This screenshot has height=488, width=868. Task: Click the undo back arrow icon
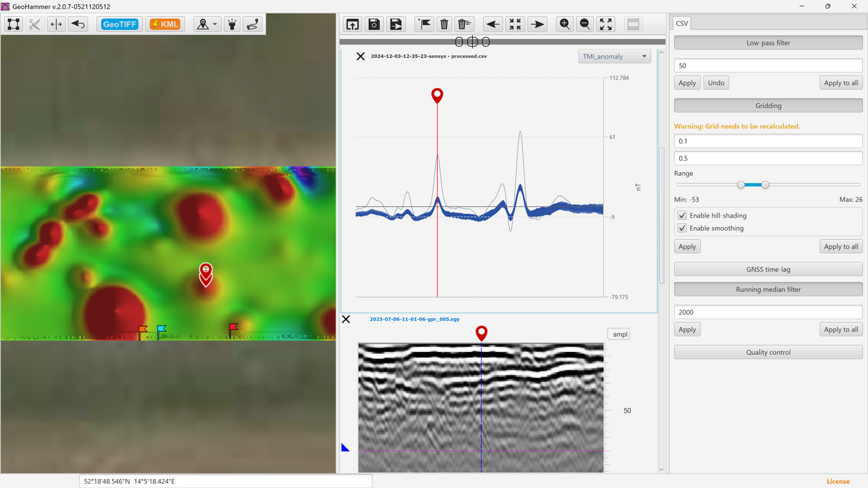(78, 24)
